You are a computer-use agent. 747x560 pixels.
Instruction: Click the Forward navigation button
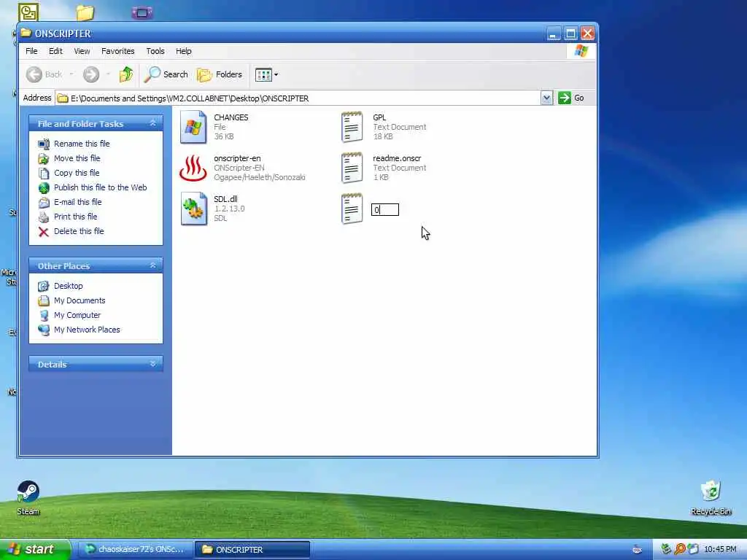tap(91, 74)
